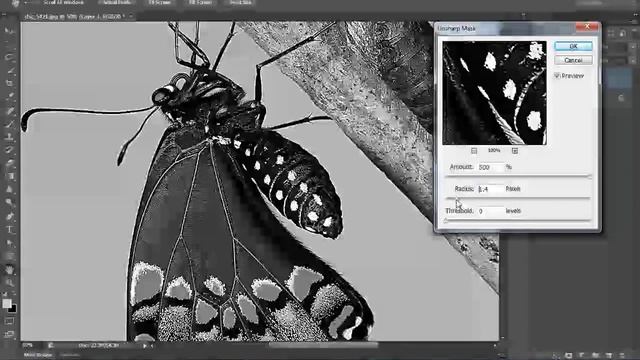Close the open document tab
This screenshot has width=640, height=360.
(x=131, y=16)
